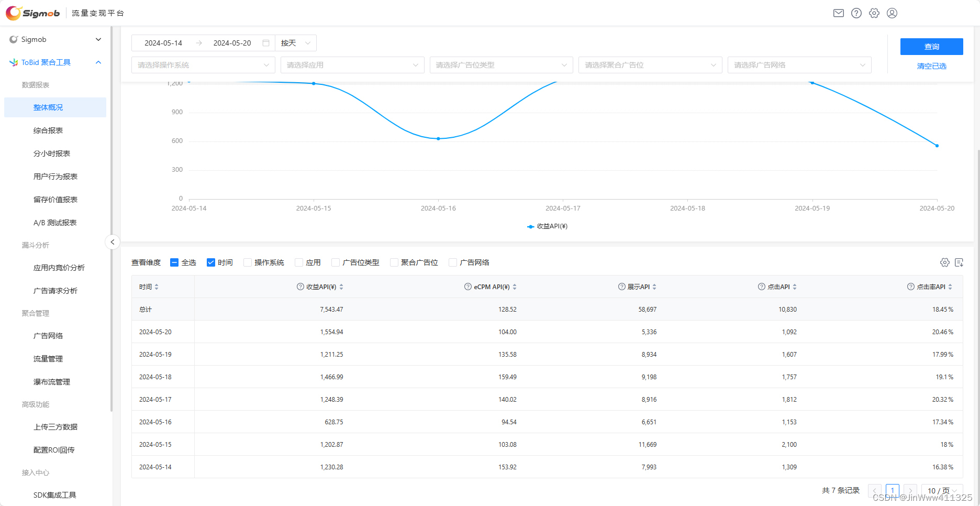Screen dimensions: 980x506
Task: Open 请选择聚合广告位 dropdown
Action: point(650,65)
